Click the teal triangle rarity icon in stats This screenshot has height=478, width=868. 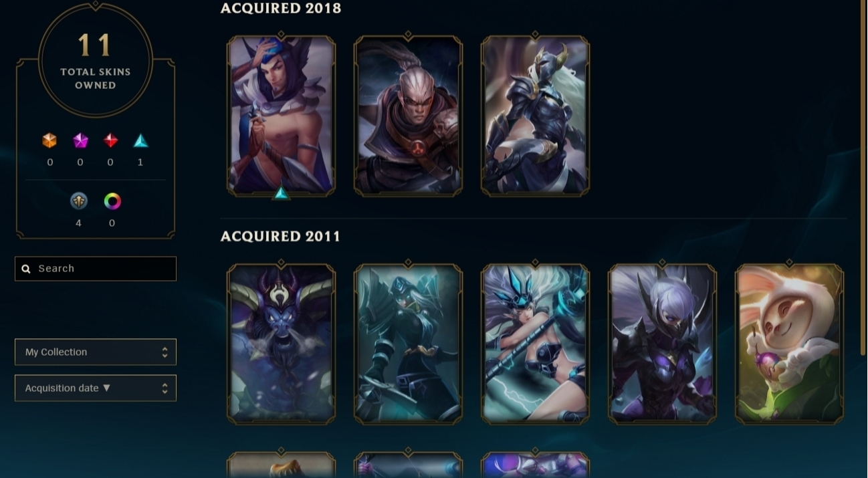[x=140, y=140]
